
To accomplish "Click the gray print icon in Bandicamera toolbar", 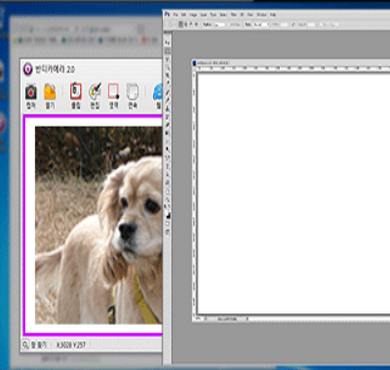I will 132,92.
